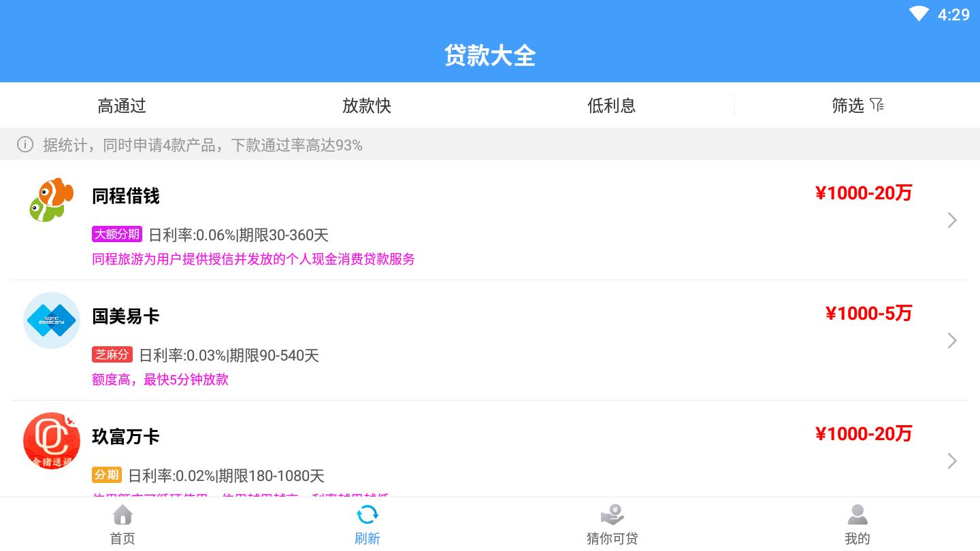Open 国美易卡 details via its chevron
Image resolution: width=980 pixels, height=551 pixels.
[952, 340]
